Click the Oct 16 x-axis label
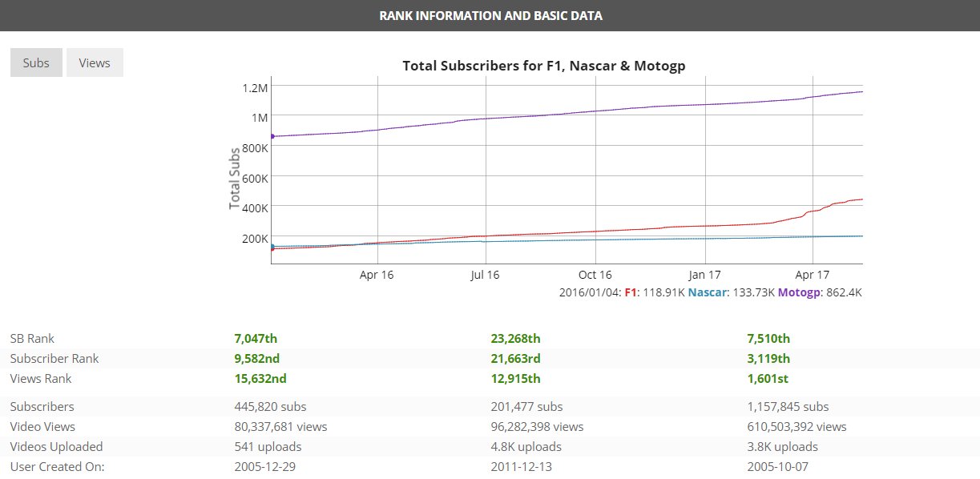 (x=595, y=275)
